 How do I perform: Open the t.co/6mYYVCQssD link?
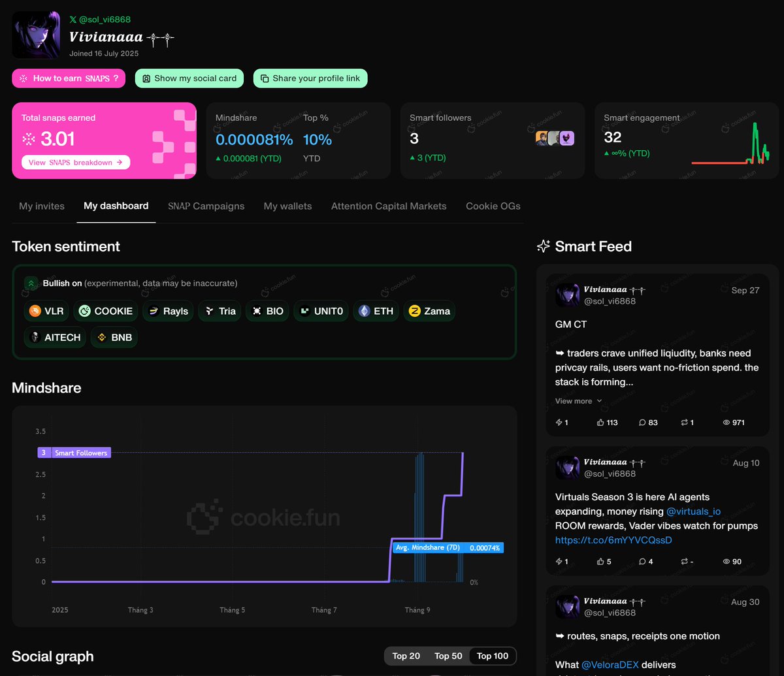point(613,540)
